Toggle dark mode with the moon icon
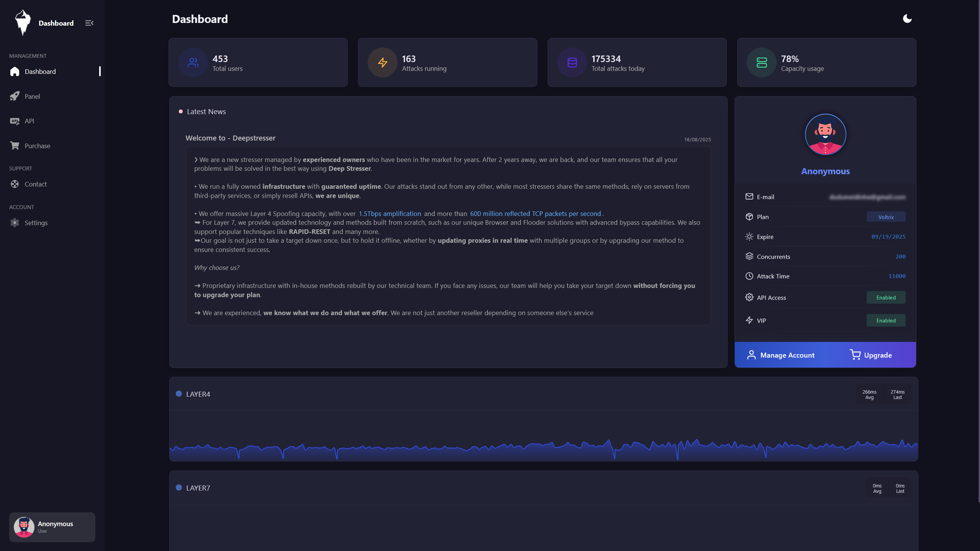 [907, 19]
